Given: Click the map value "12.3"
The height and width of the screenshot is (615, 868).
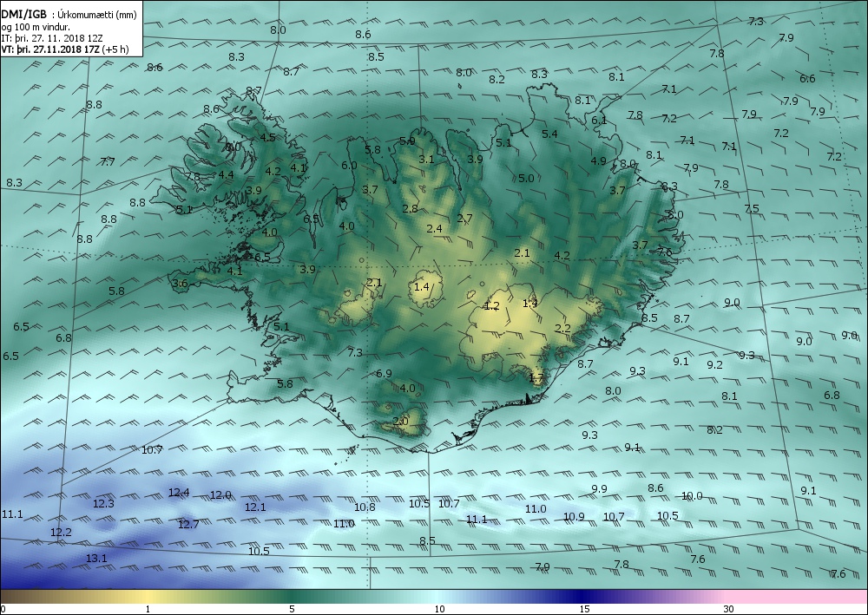Looking at the screenshot, I should coord(103,504).
